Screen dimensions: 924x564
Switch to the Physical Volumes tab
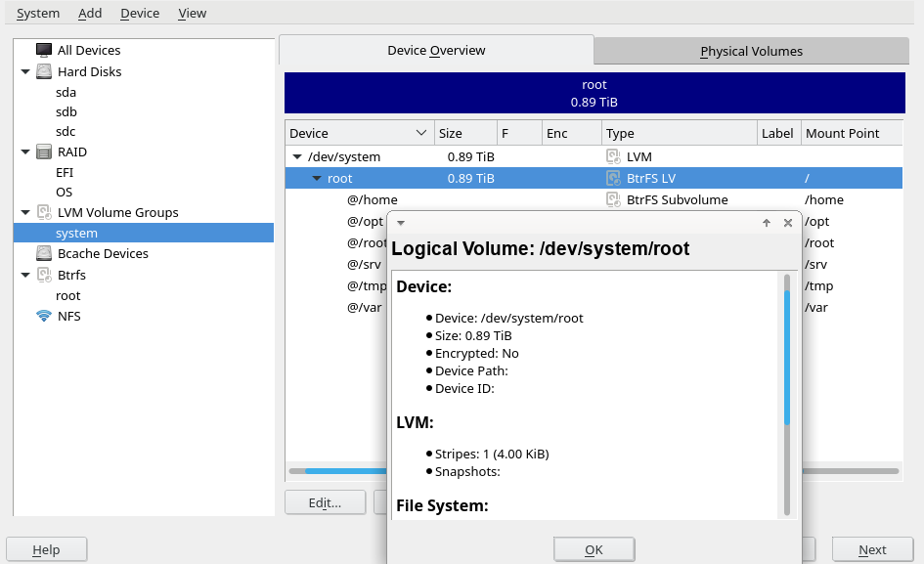(751, 51)
